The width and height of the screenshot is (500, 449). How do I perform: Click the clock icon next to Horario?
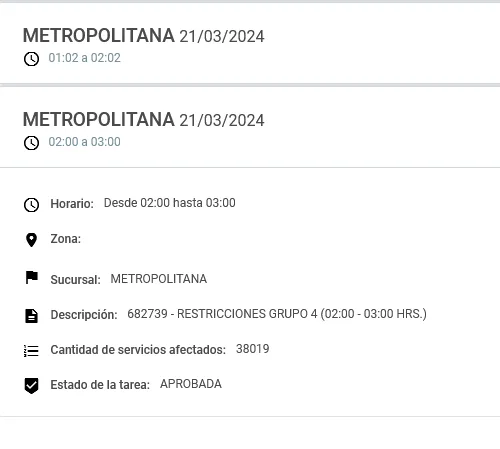31,205
